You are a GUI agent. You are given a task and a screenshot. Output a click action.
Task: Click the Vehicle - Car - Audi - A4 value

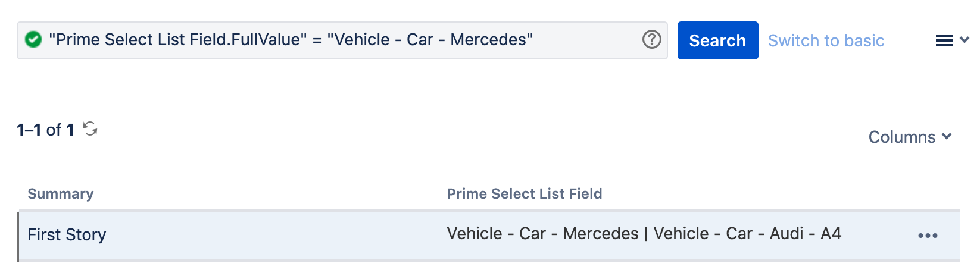click(747, 234)
